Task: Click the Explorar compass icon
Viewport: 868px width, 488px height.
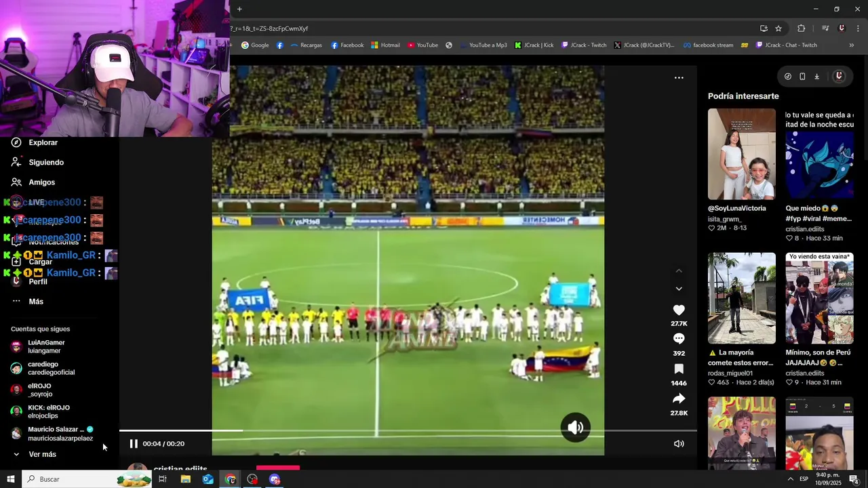Action: pos(16,143)
